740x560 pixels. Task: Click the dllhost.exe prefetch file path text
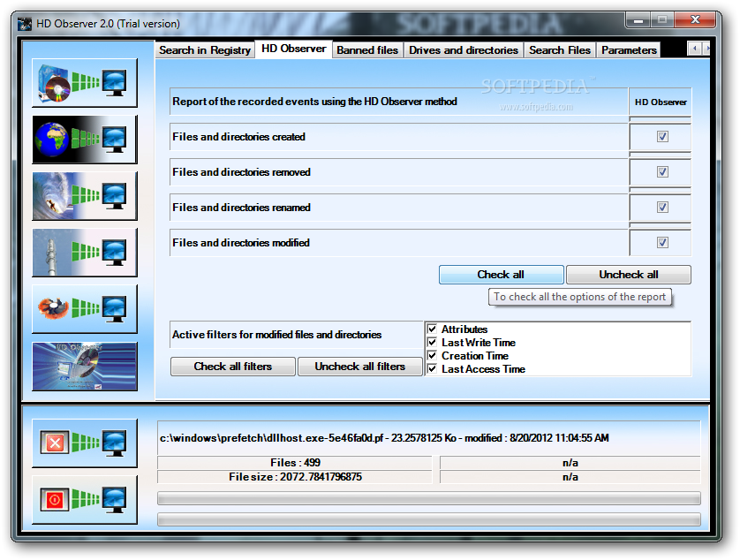(383, 438)
